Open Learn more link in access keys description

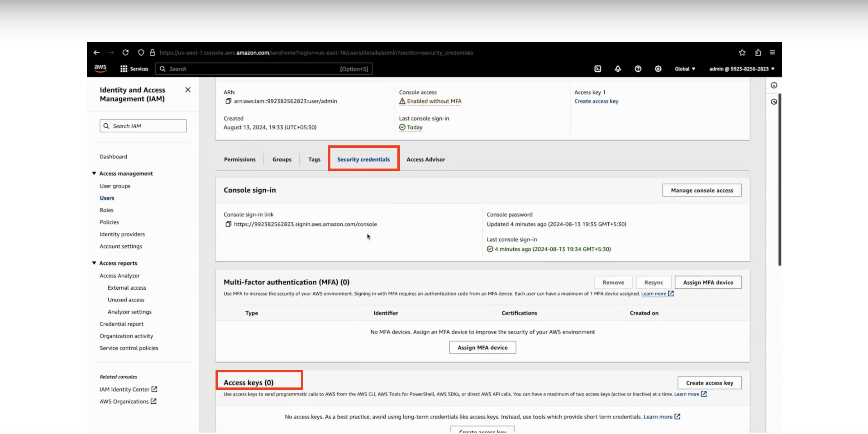pos(690,394)
